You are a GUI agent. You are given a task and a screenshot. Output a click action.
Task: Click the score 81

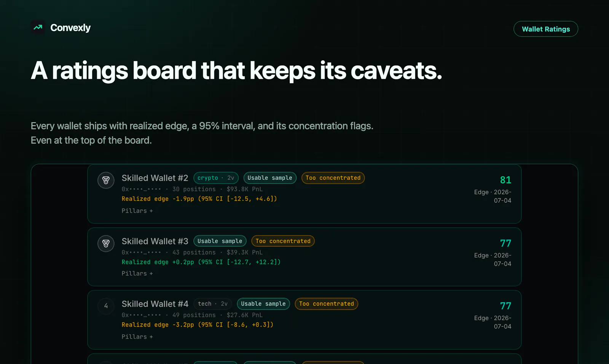click(x=505, y=180)
